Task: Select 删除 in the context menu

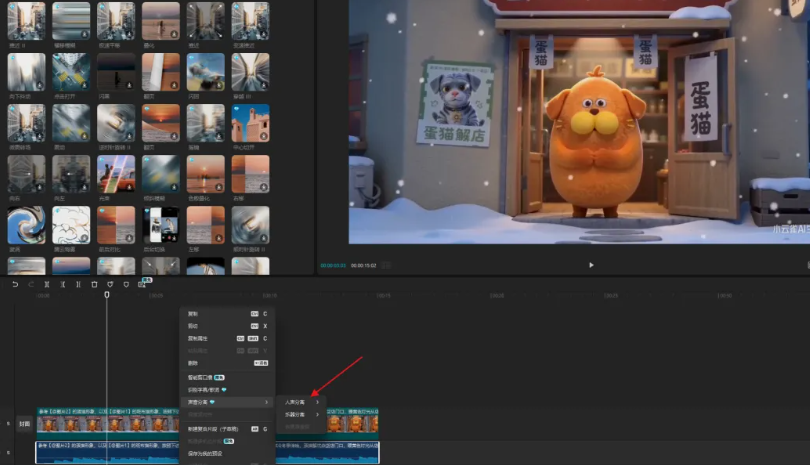Action: (194, 363)
